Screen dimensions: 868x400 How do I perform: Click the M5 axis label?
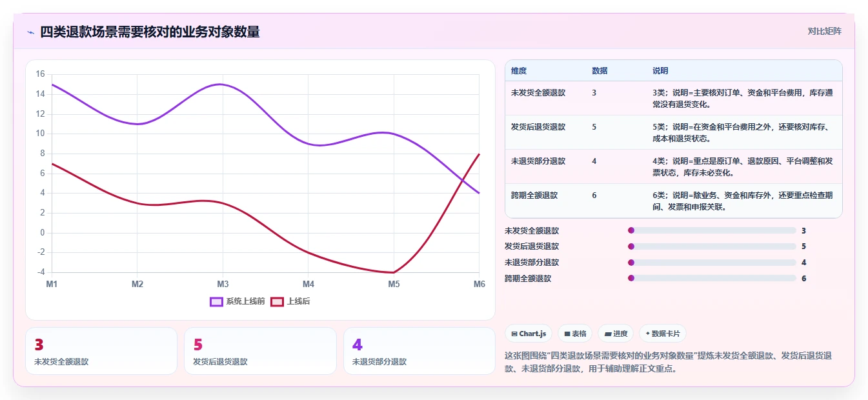pos(394,284)
